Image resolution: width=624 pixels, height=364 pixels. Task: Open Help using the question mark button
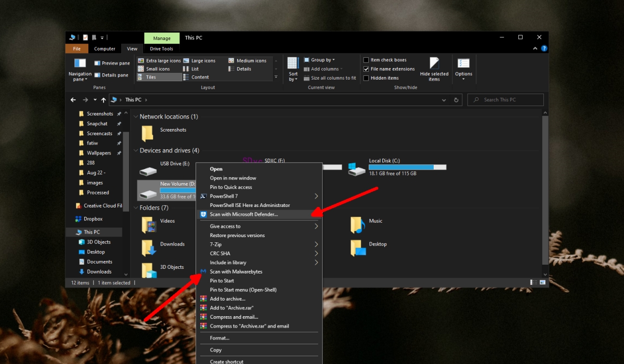544,48
